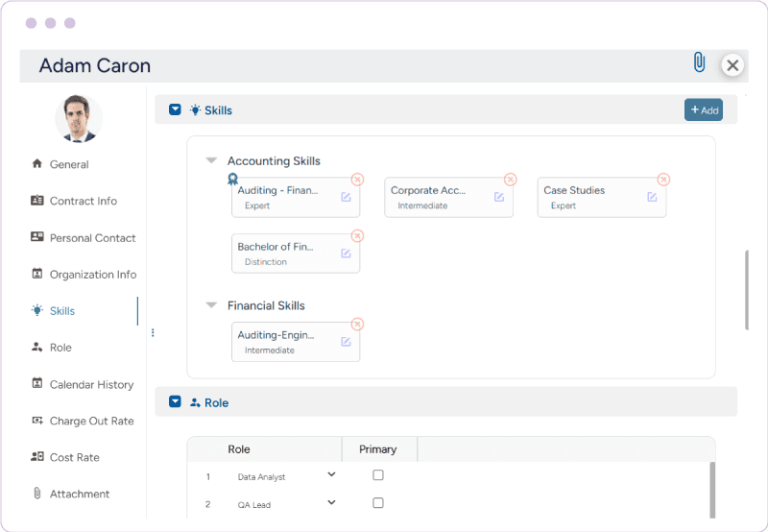Click the main panel vertical scrollbar

point(747,290)
